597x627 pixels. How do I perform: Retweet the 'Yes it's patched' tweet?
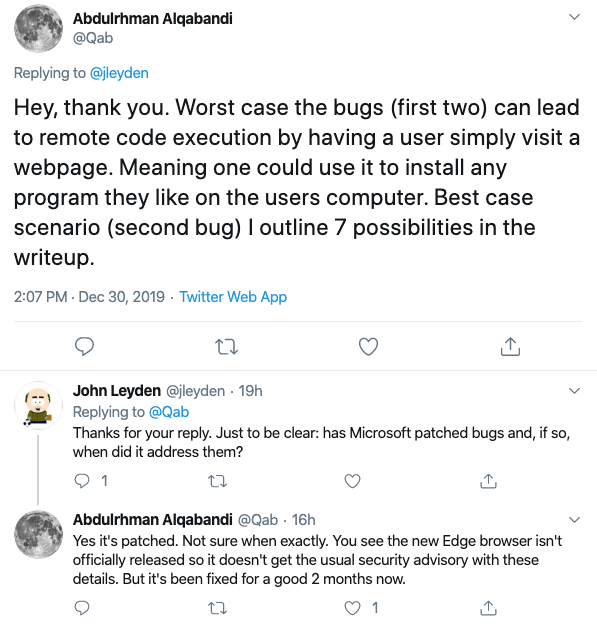(218, 608)
